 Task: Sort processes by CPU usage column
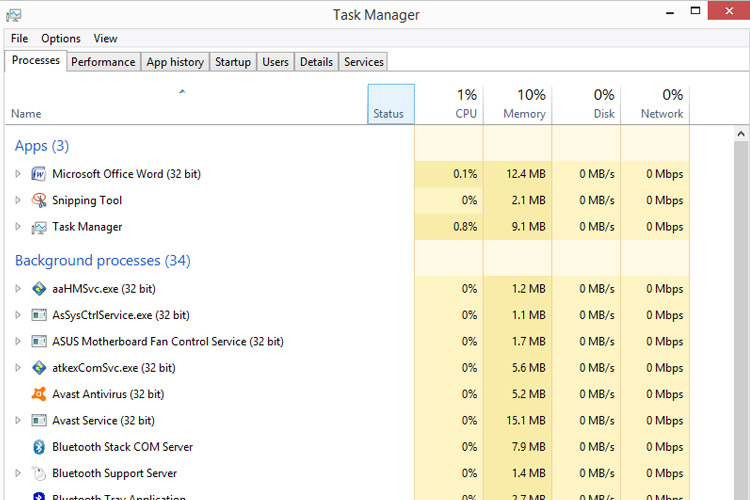(x=449, y=104)
